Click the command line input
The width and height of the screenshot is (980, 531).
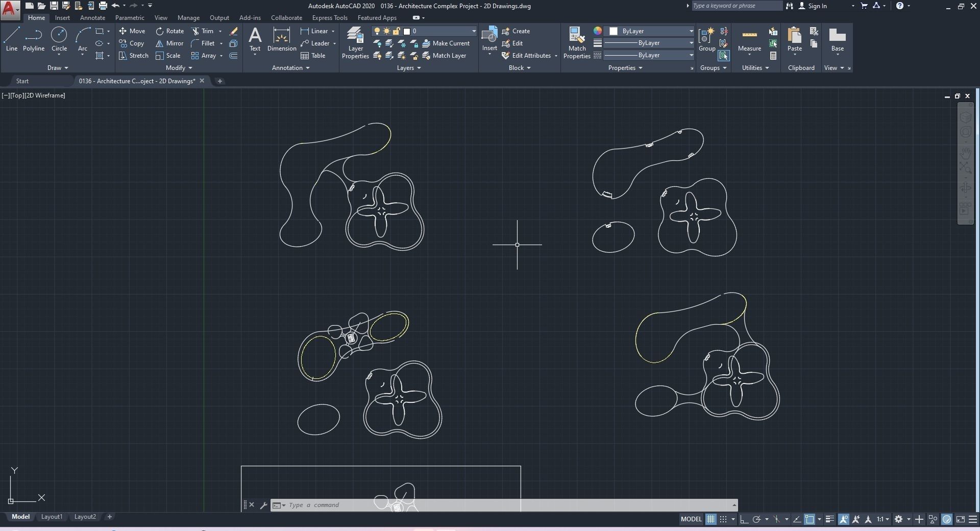tap(503, 505)
